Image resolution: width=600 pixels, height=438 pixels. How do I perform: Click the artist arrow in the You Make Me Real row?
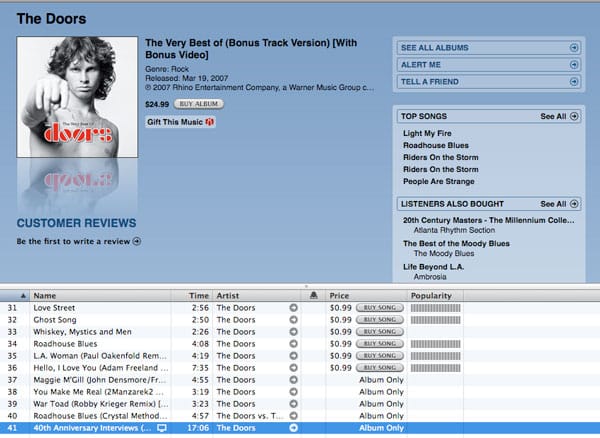[x=293, y=392]
